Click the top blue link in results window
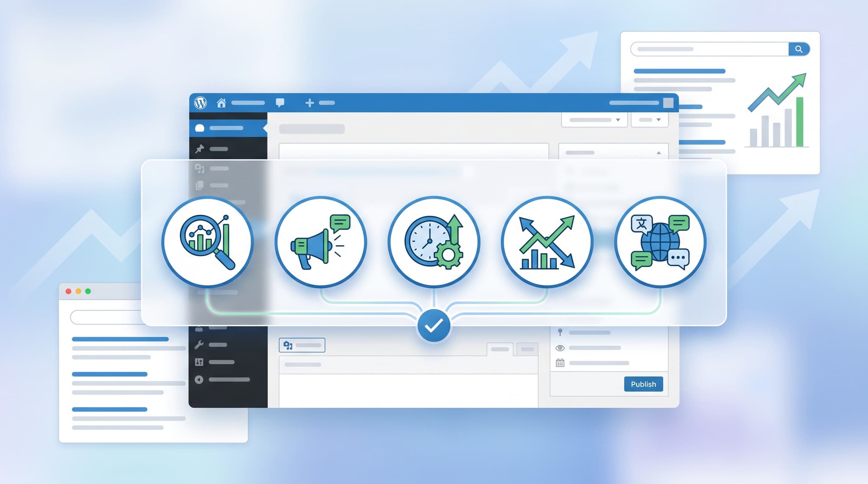The image size is (868, 484). click(x=679, y=71)
